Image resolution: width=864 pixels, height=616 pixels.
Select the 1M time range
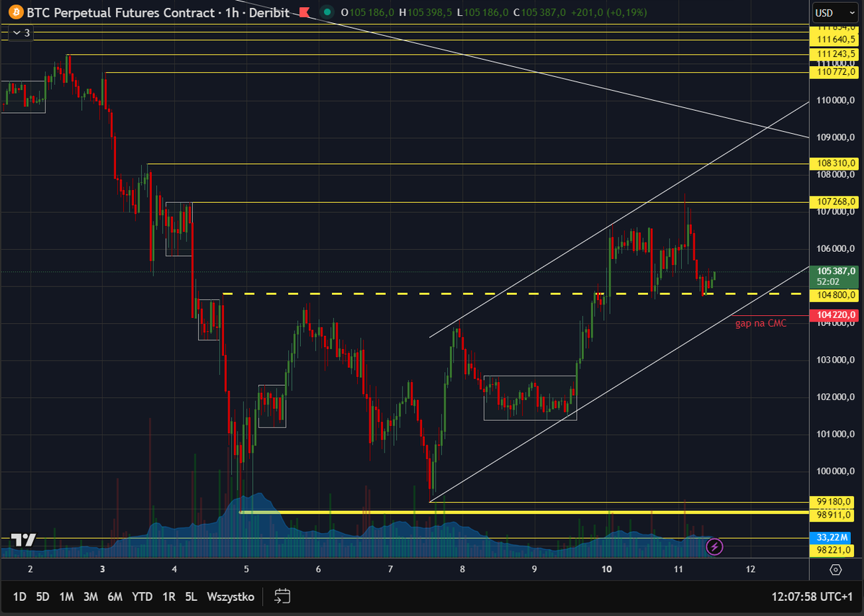click(67, 597)
